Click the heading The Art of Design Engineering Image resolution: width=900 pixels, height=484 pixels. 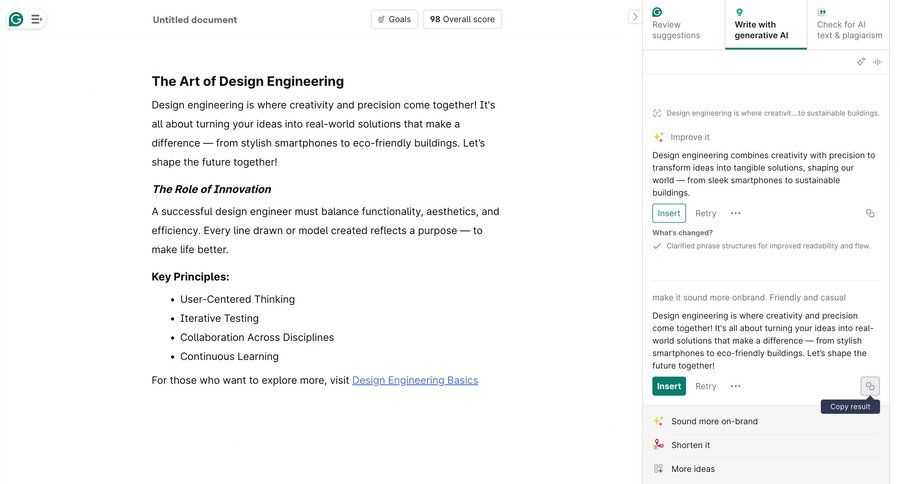(x=247, y=82)
